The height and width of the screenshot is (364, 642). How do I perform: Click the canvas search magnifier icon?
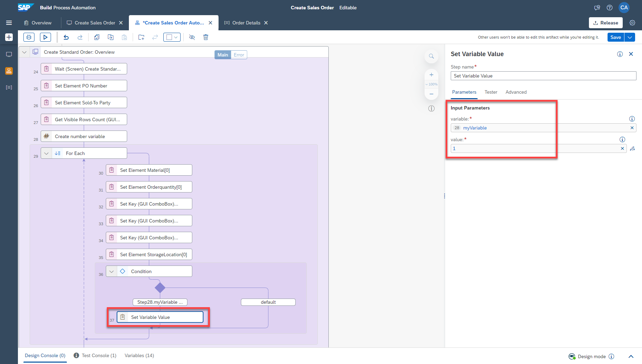click(x=431, y=56)
